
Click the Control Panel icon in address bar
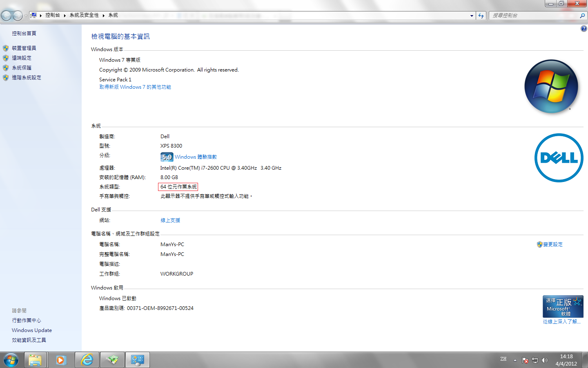click(34, 15)
